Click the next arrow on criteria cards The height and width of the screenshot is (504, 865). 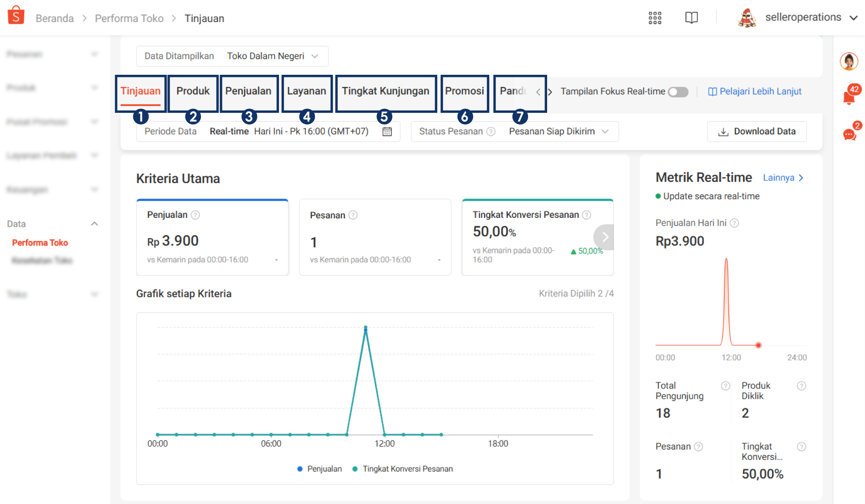[604, 237]
